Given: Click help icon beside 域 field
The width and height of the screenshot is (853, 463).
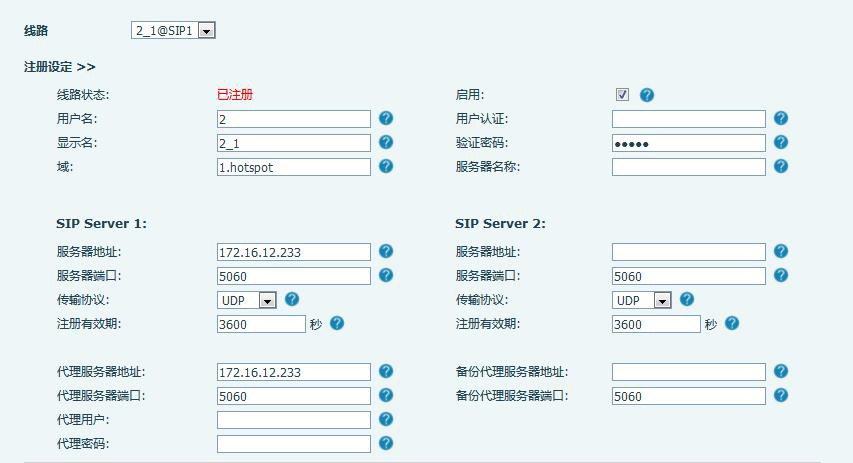Looking at the screenshot, I should (x=386, y=167).
